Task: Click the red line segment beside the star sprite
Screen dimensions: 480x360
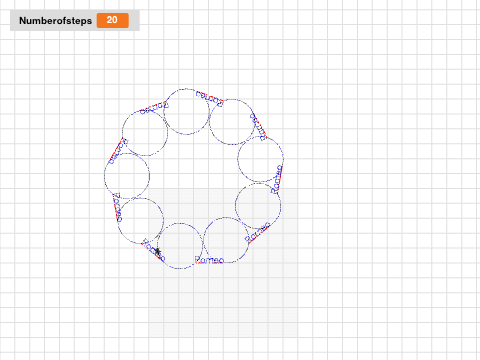Action: 153,251
